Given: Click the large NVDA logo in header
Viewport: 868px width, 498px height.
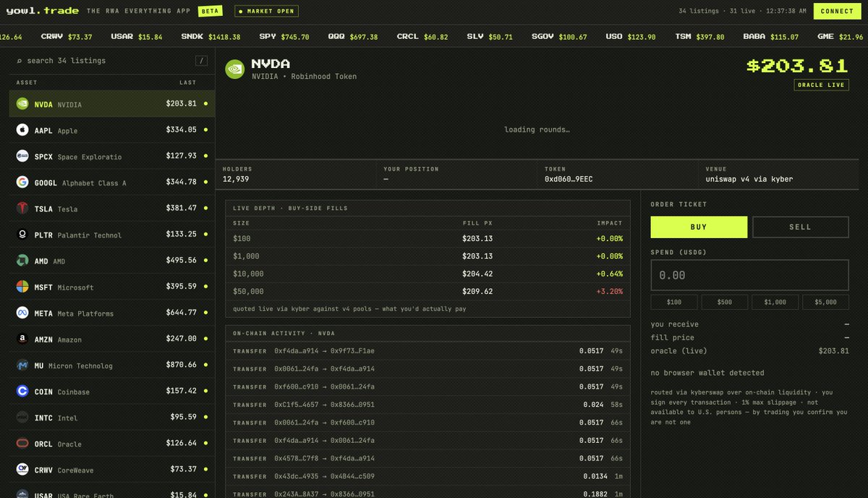Looking at the screenshot, I should pyautogui.click(x=235, y=69).
